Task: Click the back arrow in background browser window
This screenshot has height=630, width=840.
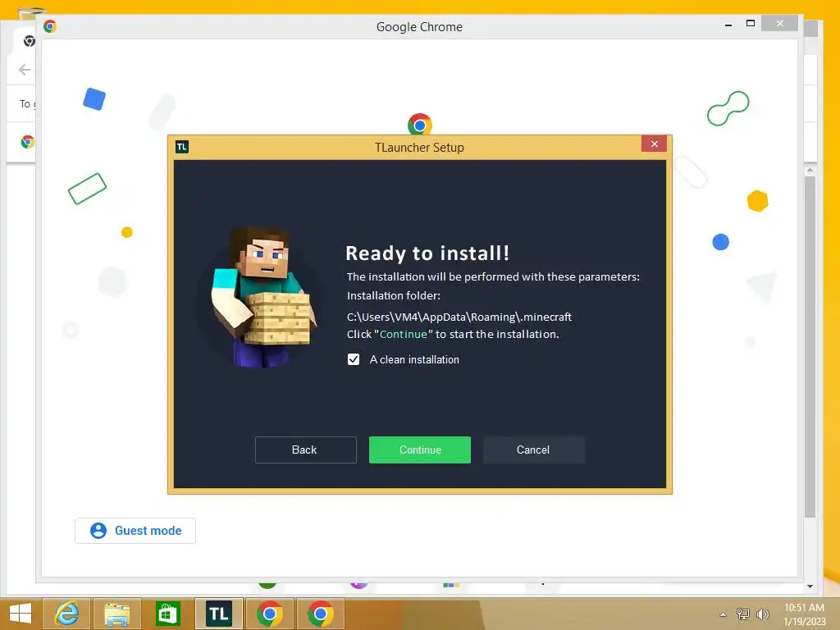Action: (24, 70)
